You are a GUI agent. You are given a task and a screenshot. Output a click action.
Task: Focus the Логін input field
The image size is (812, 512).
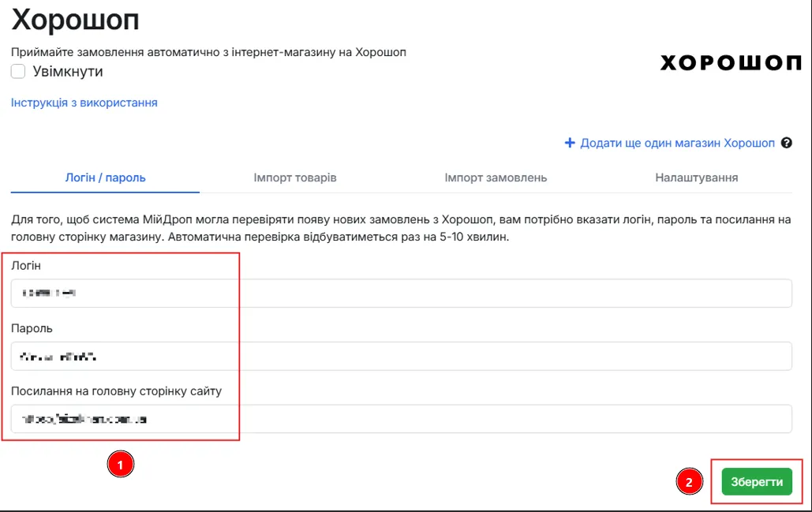(402, 293)
